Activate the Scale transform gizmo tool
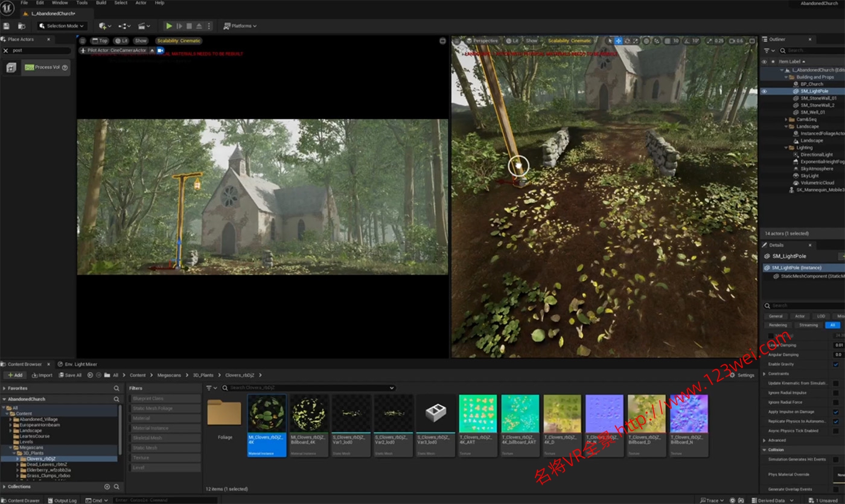The width and height of the screenshot is (845, 504). pyautogui.click(x=636, y=41)
